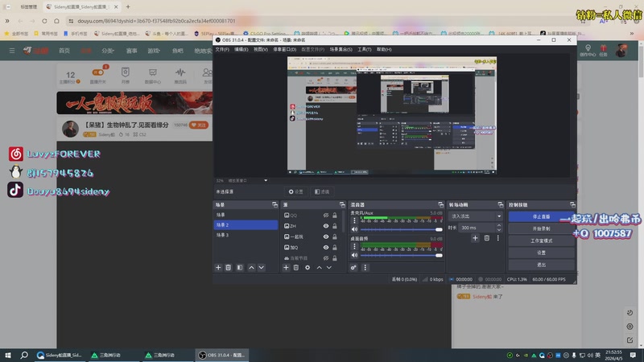The width and height of the screenshot is (644, 362).
Task: Open Douyu hamburger menu
Action: [12, 51]
